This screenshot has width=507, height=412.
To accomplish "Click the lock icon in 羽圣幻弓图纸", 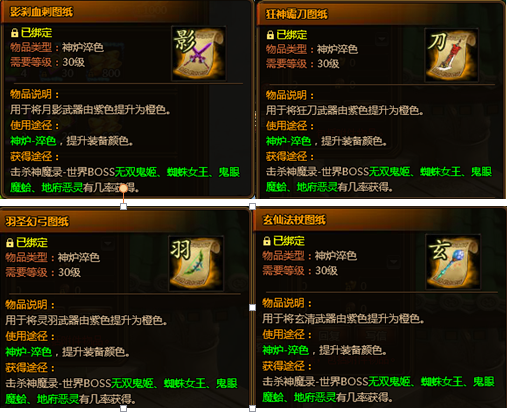I will (x=10, y=242).
